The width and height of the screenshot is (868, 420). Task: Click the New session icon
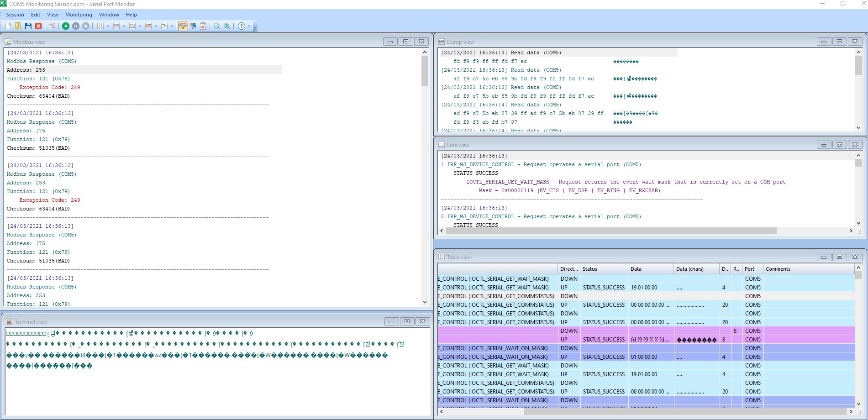click(8, 26)
